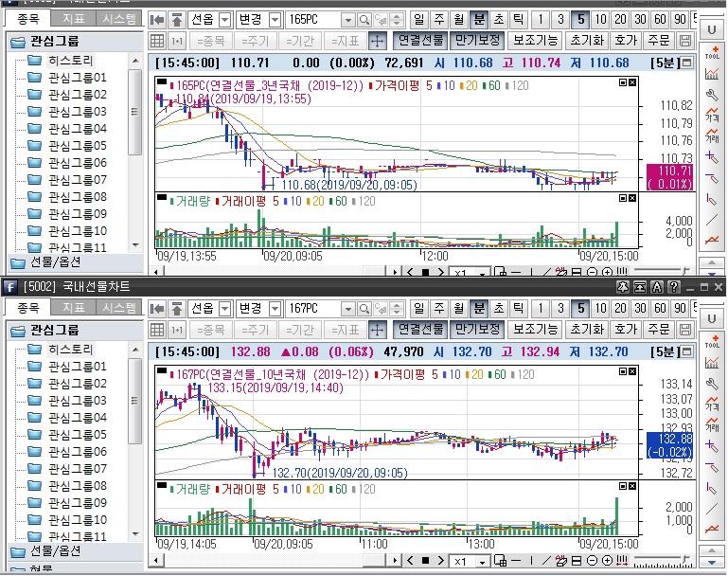Click the 1•1 icon in upper chart toolbar
The width and height of the screenshot is (728, 576).
(177, 41)
